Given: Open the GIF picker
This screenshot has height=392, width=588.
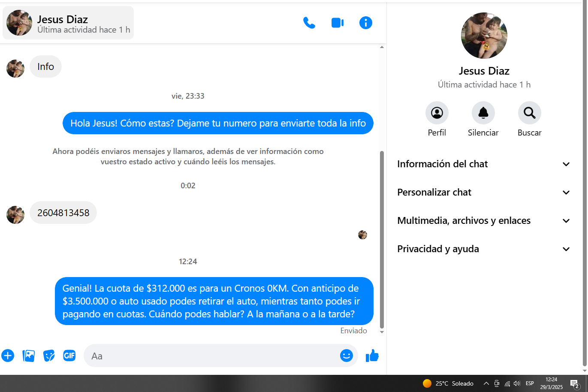Looking at the screenshot, I should click(x=69, y=356).
